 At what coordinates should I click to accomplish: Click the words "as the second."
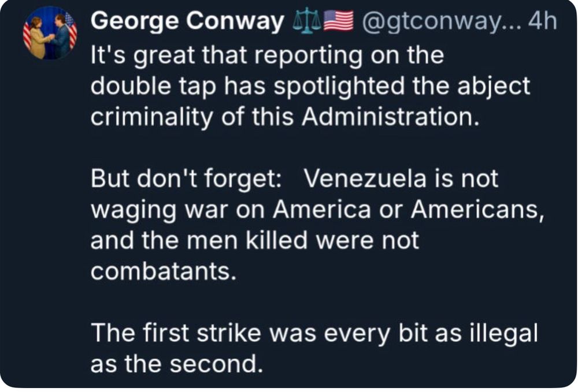173,364
